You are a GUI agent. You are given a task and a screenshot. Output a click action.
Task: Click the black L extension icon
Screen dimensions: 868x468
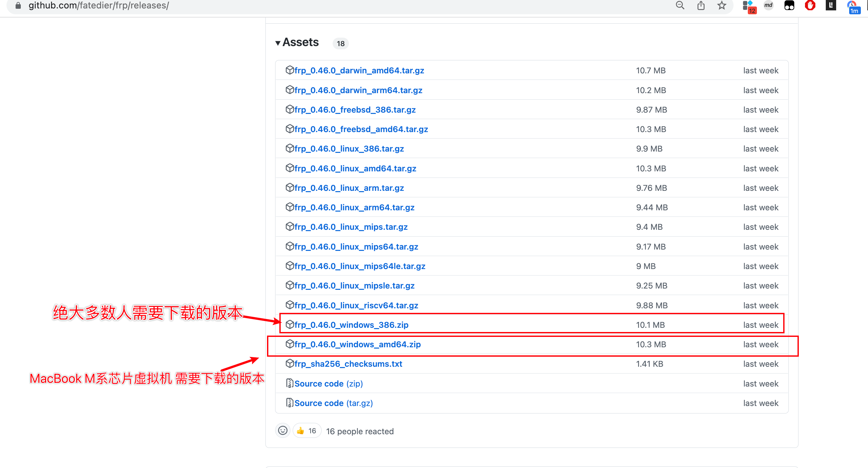831,6
